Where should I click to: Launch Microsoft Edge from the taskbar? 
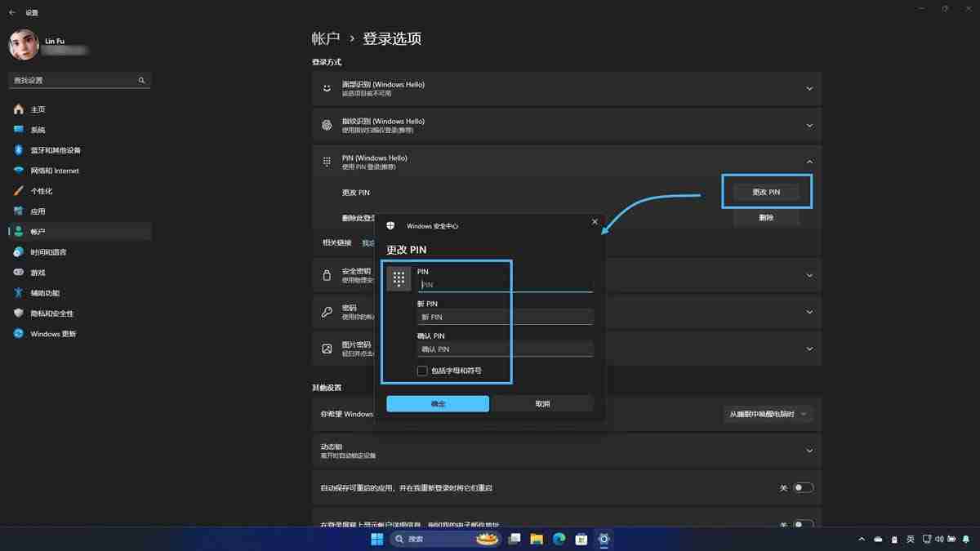tap(559, 539)
